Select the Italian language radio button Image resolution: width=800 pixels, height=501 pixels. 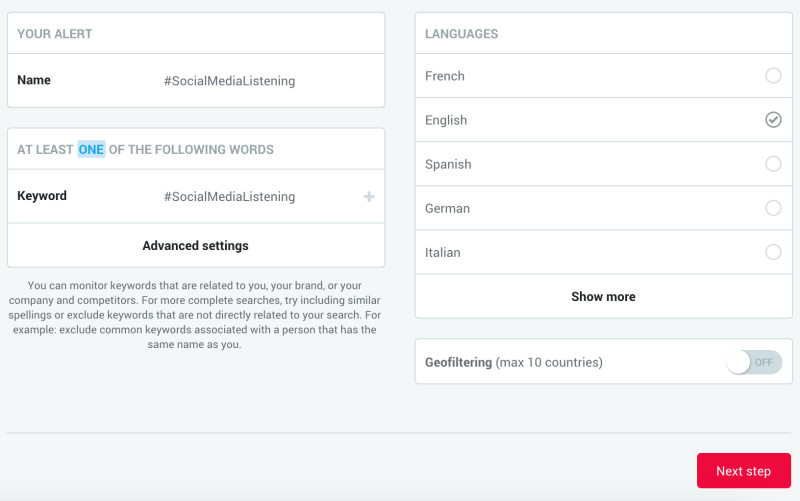pyautogui.click(x=773, y=252)
